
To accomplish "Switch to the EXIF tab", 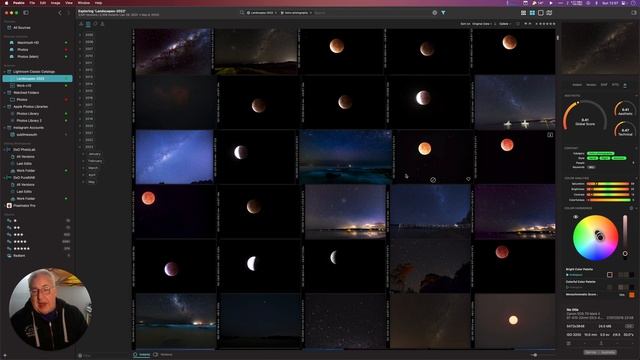I will tap(604, 85).
